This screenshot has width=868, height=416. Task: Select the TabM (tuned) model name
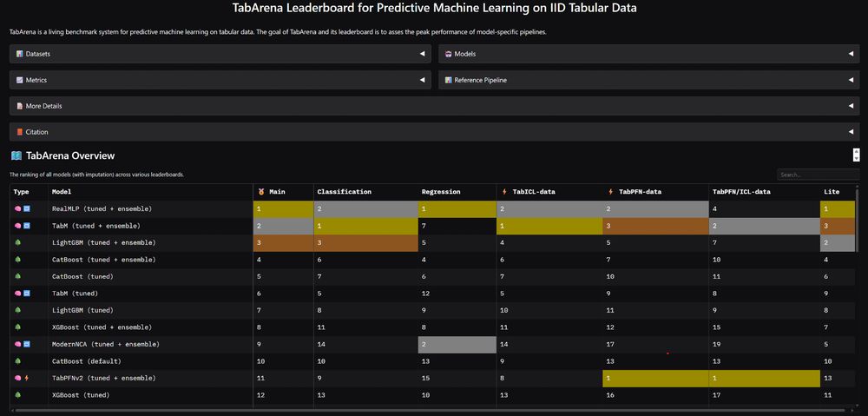(x=76, y=294)
